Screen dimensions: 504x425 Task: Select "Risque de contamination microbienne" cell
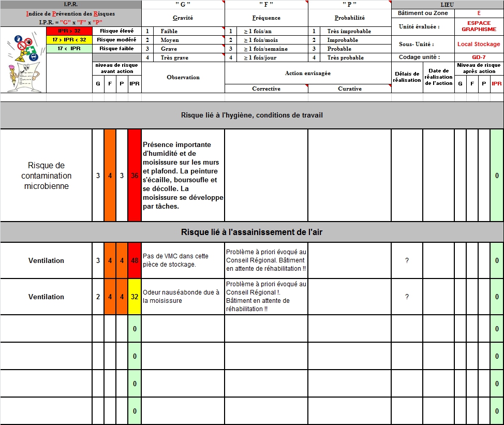(46, 175)
